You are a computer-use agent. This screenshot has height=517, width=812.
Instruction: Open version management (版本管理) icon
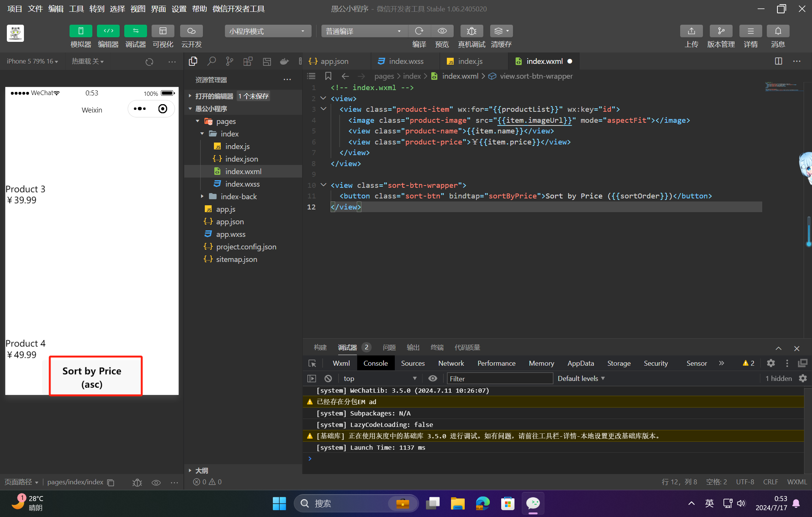click(x=721, y=31)
